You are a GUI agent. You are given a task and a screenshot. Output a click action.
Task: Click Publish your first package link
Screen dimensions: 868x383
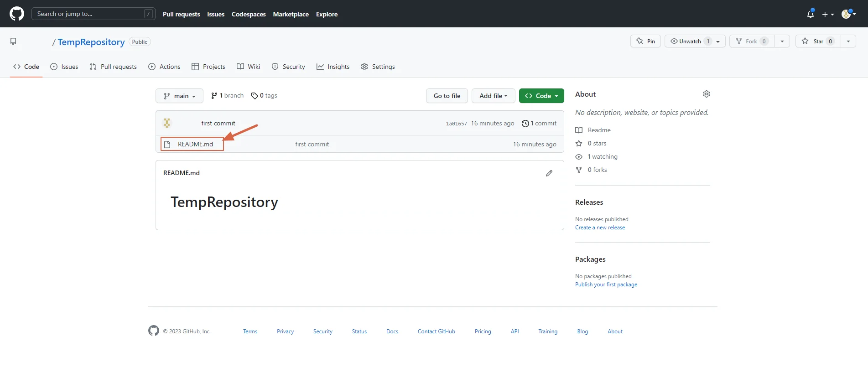click(x=606, y=285)
